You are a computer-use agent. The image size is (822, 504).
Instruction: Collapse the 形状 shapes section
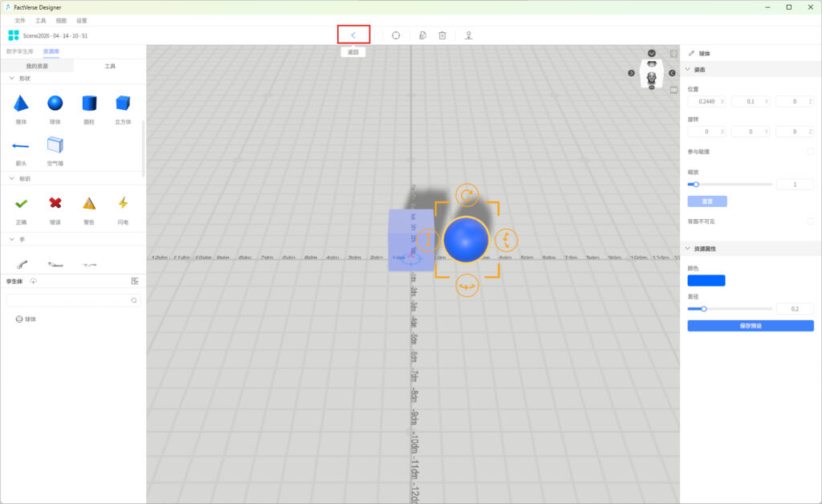pos(11,78)
